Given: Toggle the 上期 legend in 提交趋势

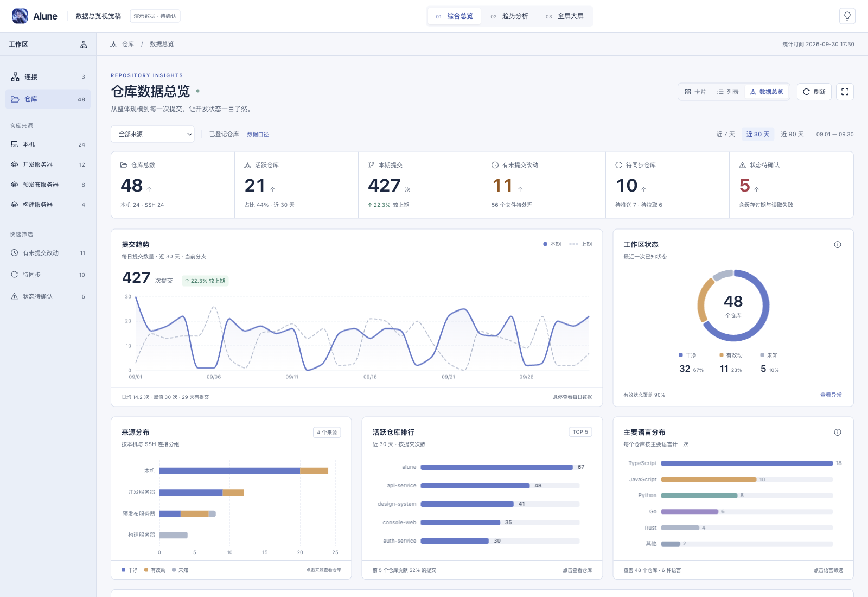Looking at the screenshot, I should point(580,244).
